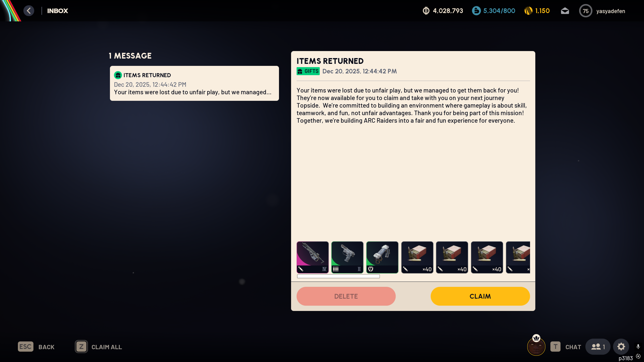This screenshot has height=362, width=644.
Task: Select the first x40 ammo box thumbnail
Action: click(417, 257)
